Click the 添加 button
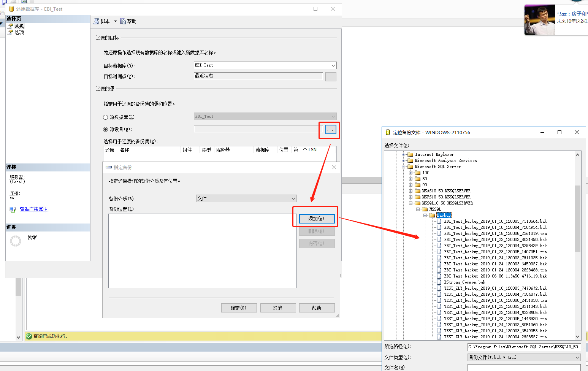 (x=317, y=219)
